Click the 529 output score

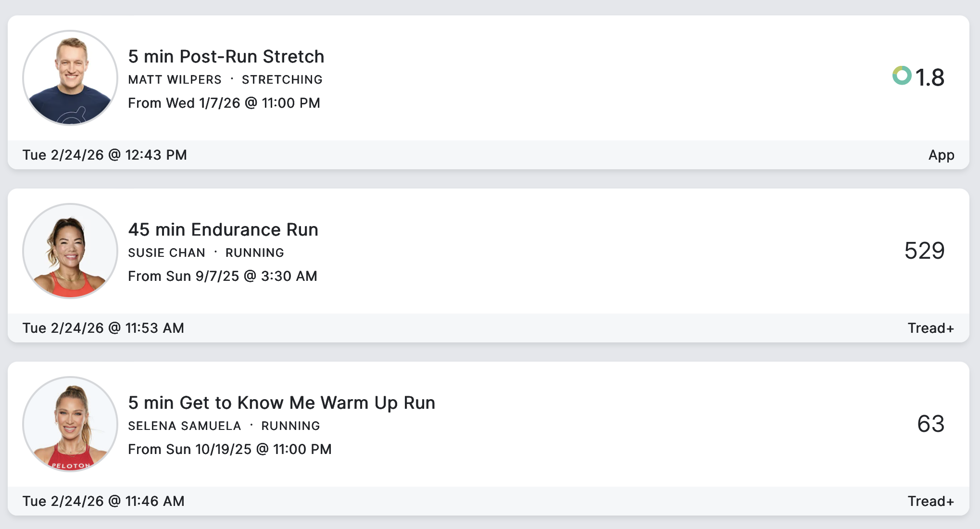[x=924, y=251]
